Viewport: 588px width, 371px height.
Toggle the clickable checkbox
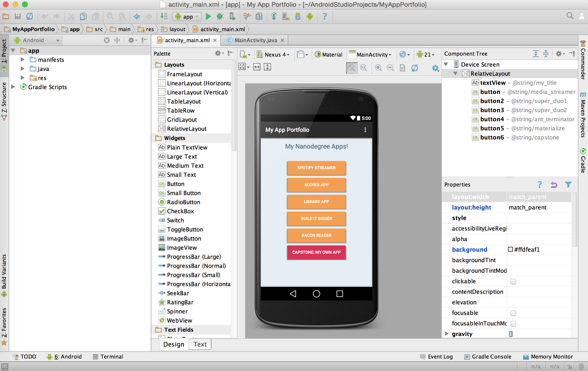(513, 281)
